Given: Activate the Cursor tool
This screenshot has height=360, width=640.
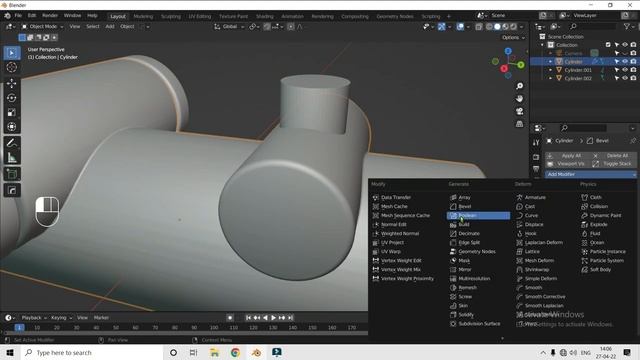Looking at the screenshot, I should coord(12,67).
